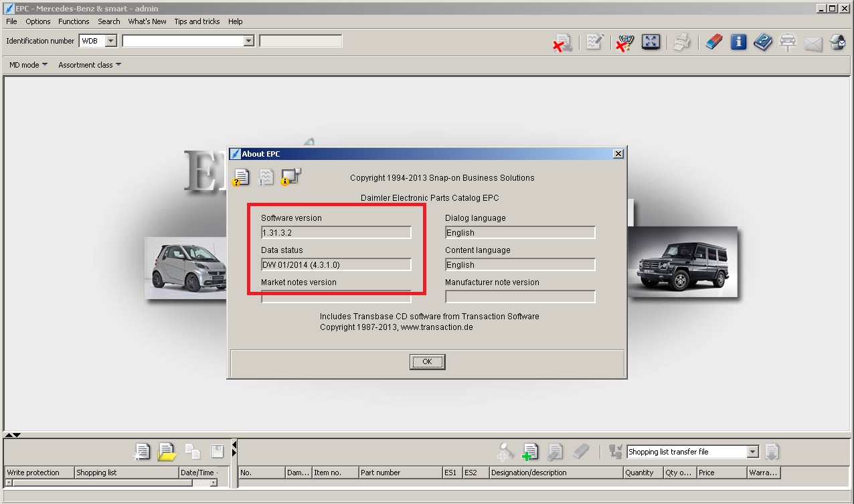Click the Quantity column header

click(643, 473)
